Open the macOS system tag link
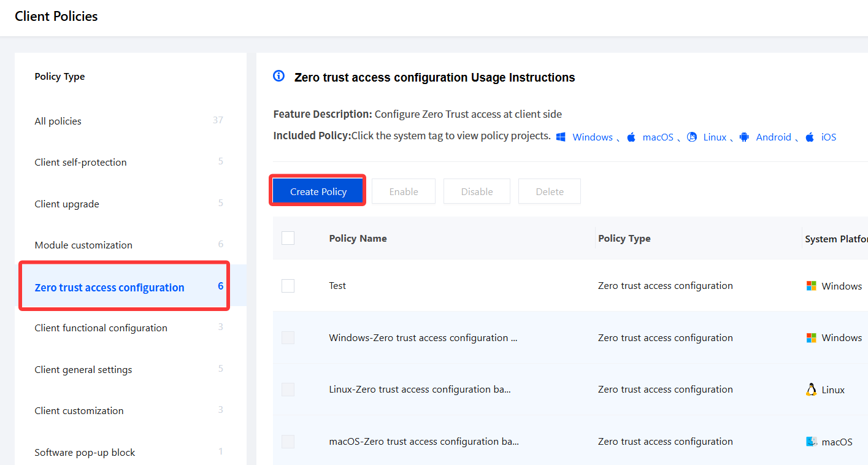 pos(658,137)
